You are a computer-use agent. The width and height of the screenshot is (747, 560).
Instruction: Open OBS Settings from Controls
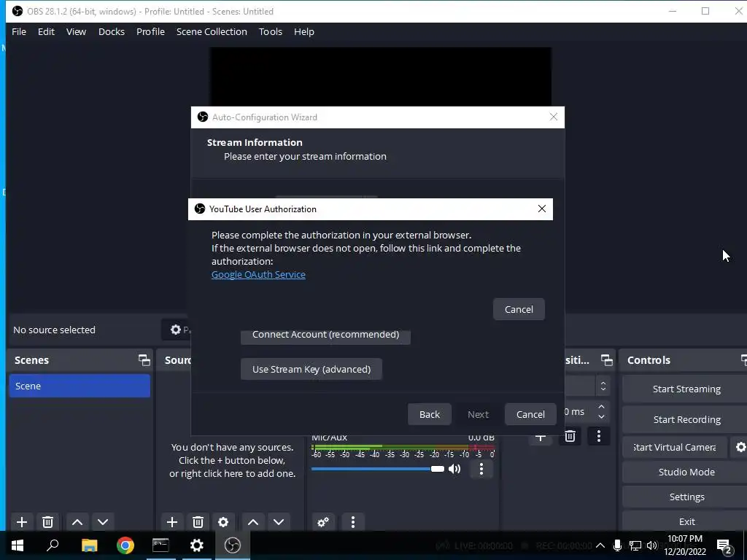[686, 497]
